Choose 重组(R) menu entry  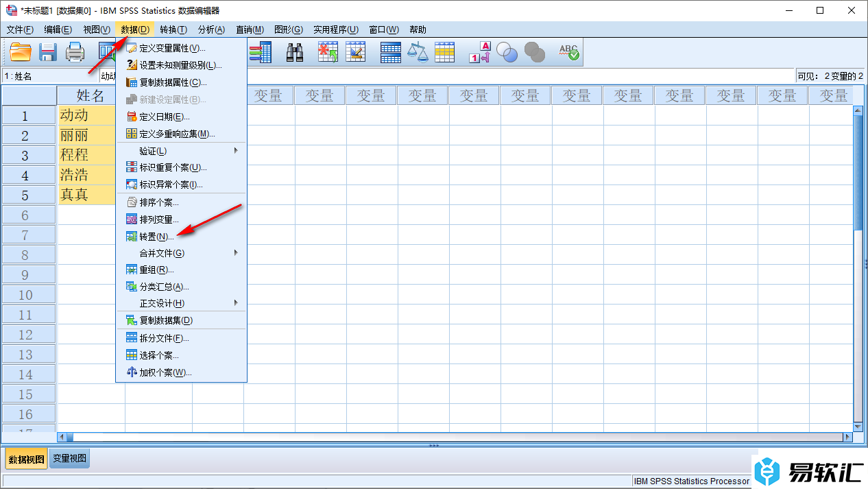click(x=181, y=270)
